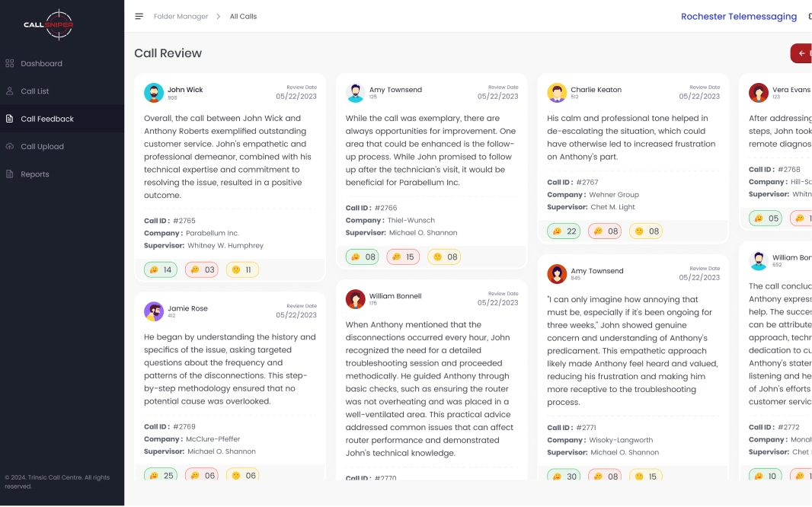This screenshot has width=812, height=507.
Task: Select the green 30 badge on Amy Townsend's card
Action: click(x=564, y=477)
